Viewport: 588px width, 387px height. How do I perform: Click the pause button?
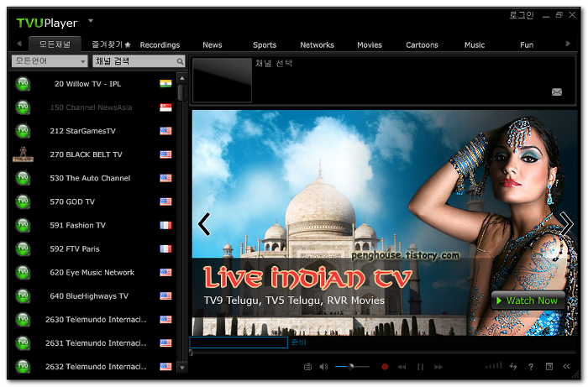420,367
